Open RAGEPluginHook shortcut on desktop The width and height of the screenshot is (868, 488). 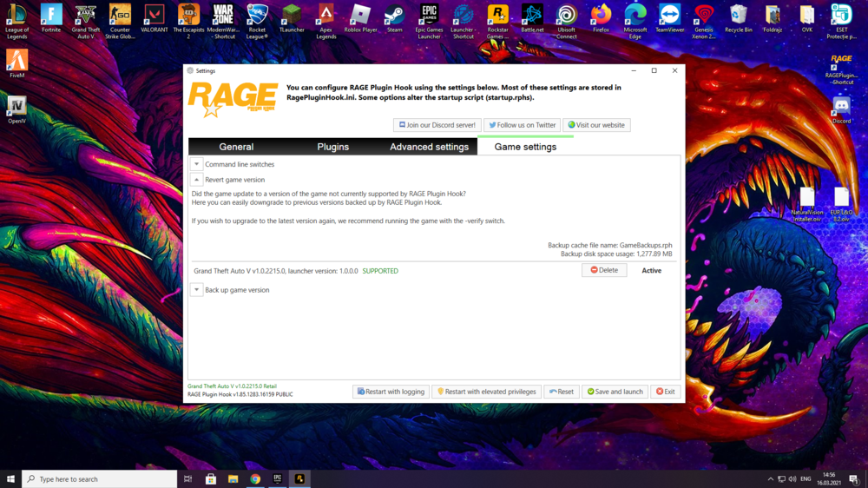841,69
